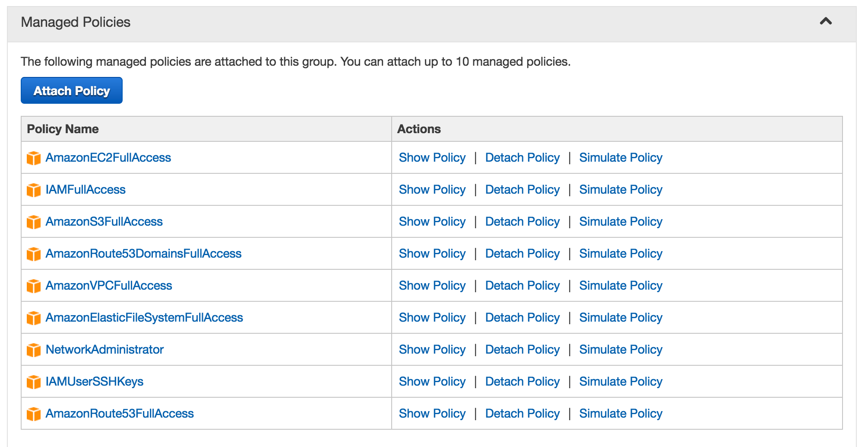Show Policy for IAMUserSSHKeys
Screen dimensions: 868x447
pyautogui.click(x=432, y=381)
